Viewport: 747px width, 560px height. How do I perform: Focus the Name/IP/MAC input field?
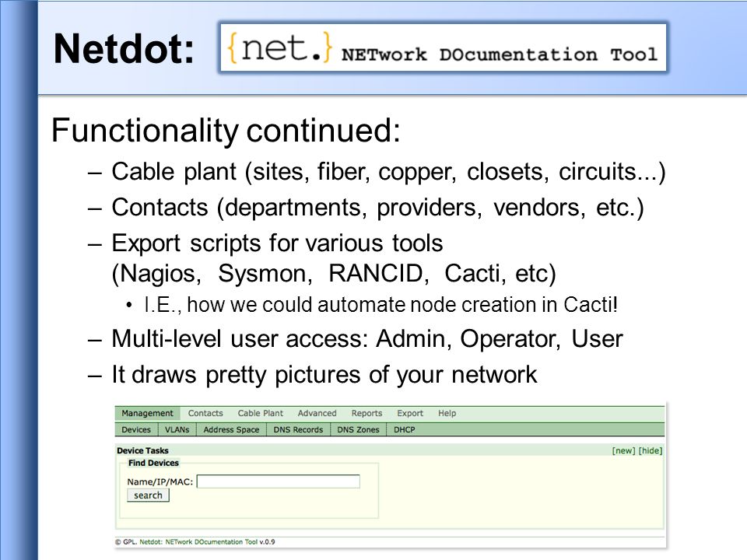[279, 481]
